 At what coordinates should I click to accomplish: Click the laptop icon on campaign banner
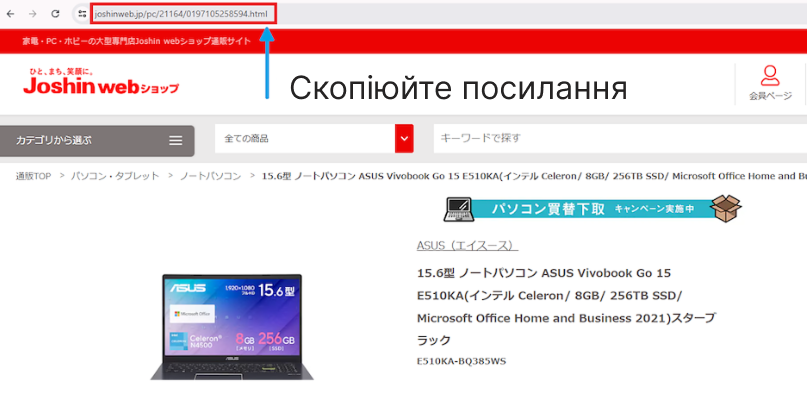click(x=458, y=209)
